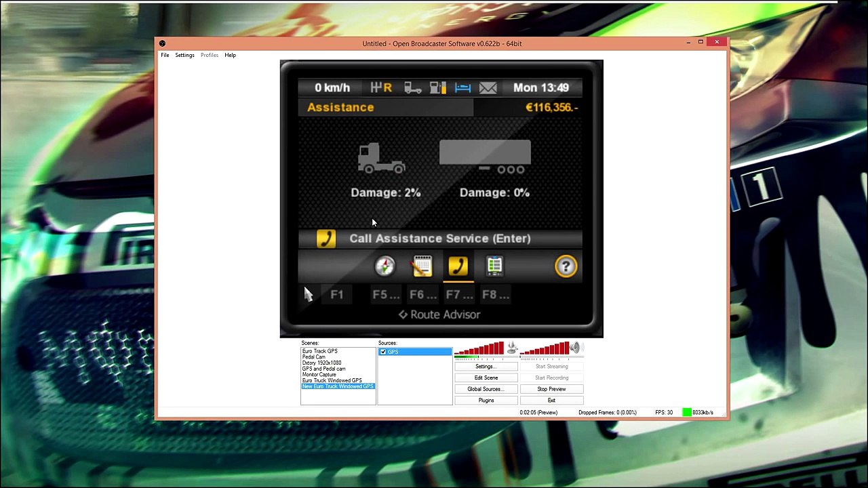868x488 pixels.
Task: Select the yellow phone assistance tab icon
Action: coord(458,266)
